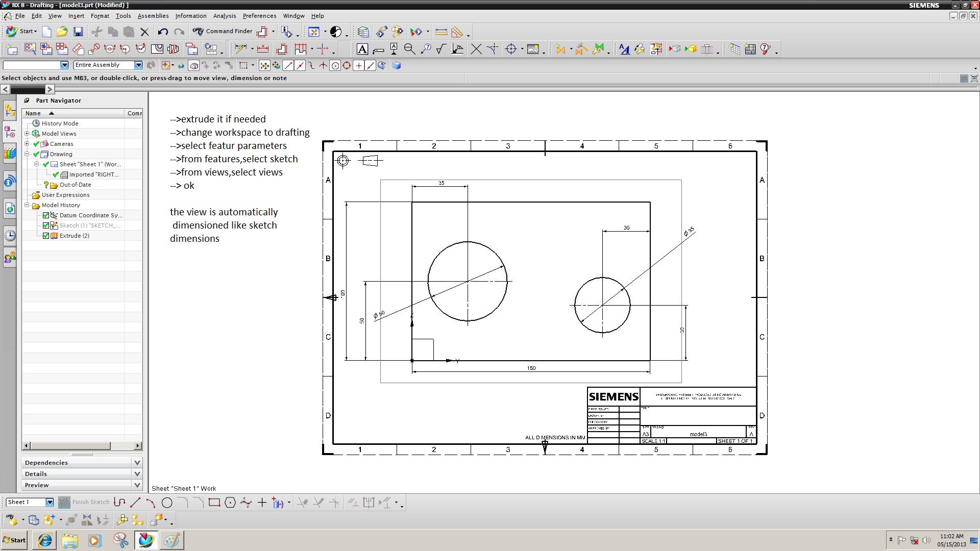Select the Circle sketch tool
The height and width of the screenshot is (551, 980).
[x=167, y=503]
